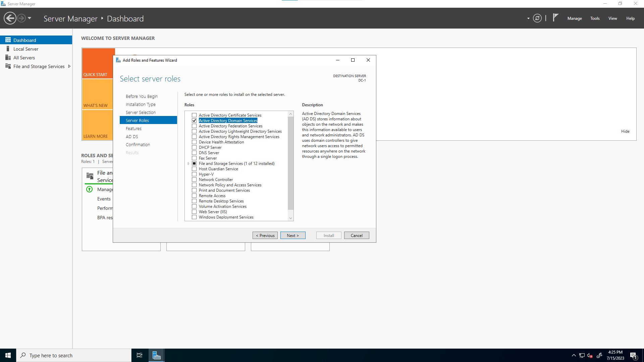Go to Before You Begin step

click(x=142, y=96)
